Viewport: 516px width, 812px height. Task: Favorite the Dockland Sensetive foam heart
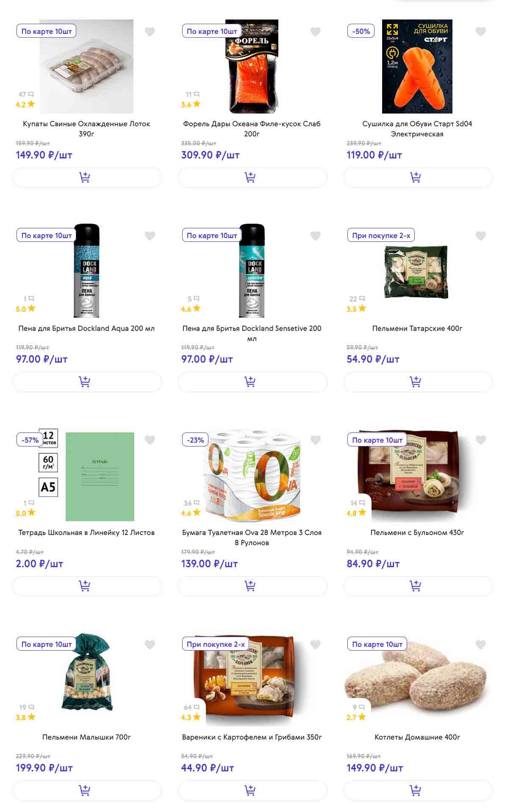click(x=315, y=236)
